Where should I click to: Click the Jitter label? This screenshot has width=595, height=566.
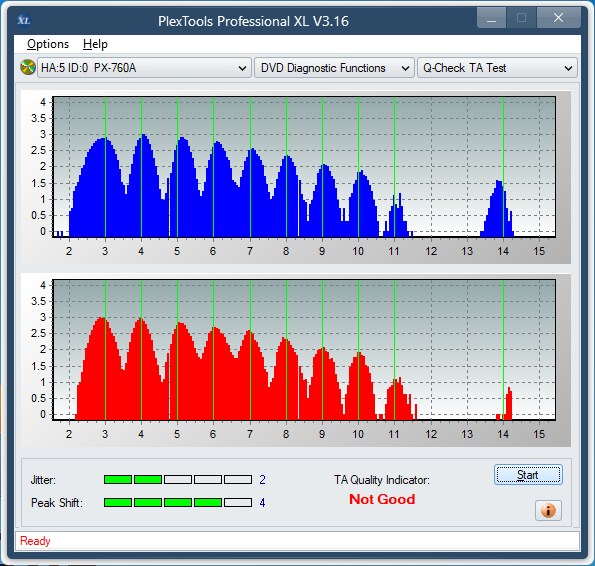click(43, 480)
